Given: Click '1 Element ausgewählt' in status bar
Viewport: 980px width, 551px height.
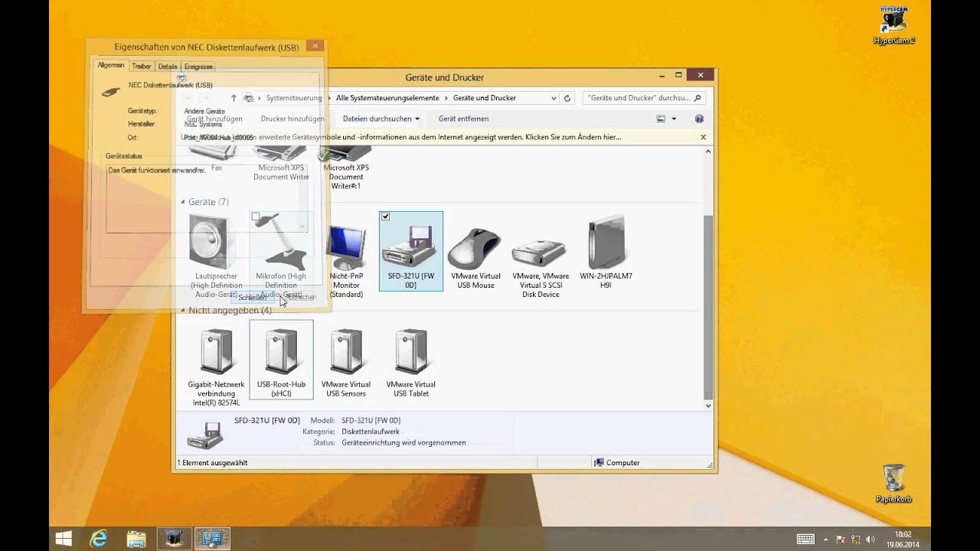Looking at the screenshot, I should coord(212,462).
